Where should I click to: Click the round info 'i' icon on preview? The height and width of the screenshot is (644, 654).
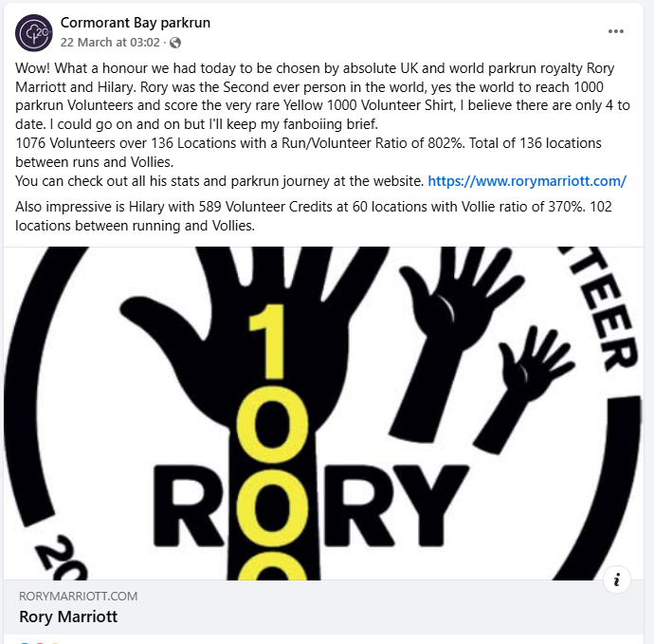tap(616, 580)
